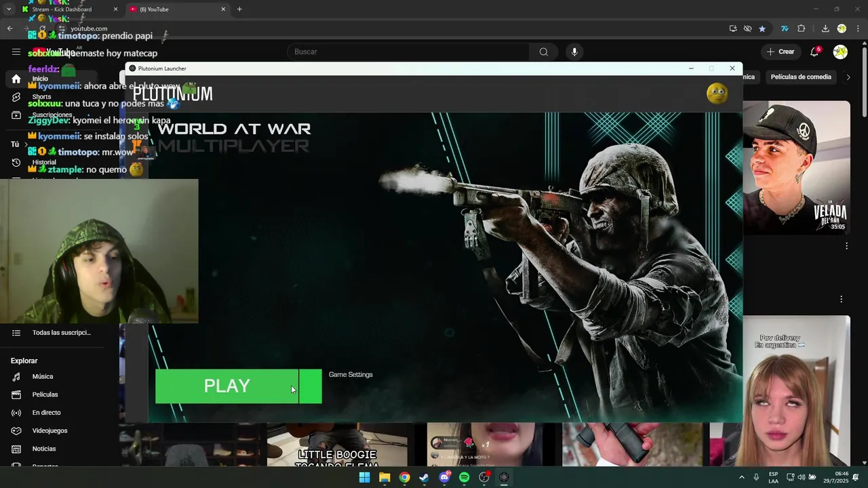The image size is (868, 488).
Task: Click the crossed-eye tracking protection icon
Action: [747, 28]
